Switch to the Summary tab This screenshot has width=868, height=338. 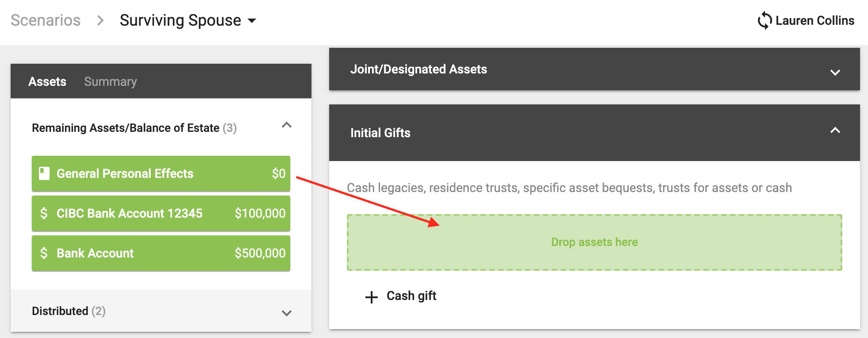pos(111,81)
